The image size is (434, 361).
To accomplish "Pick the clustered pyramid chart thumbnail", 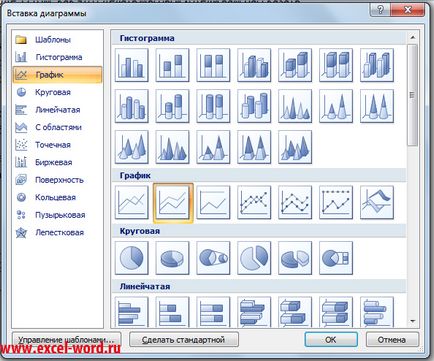I will pos(172,147).
